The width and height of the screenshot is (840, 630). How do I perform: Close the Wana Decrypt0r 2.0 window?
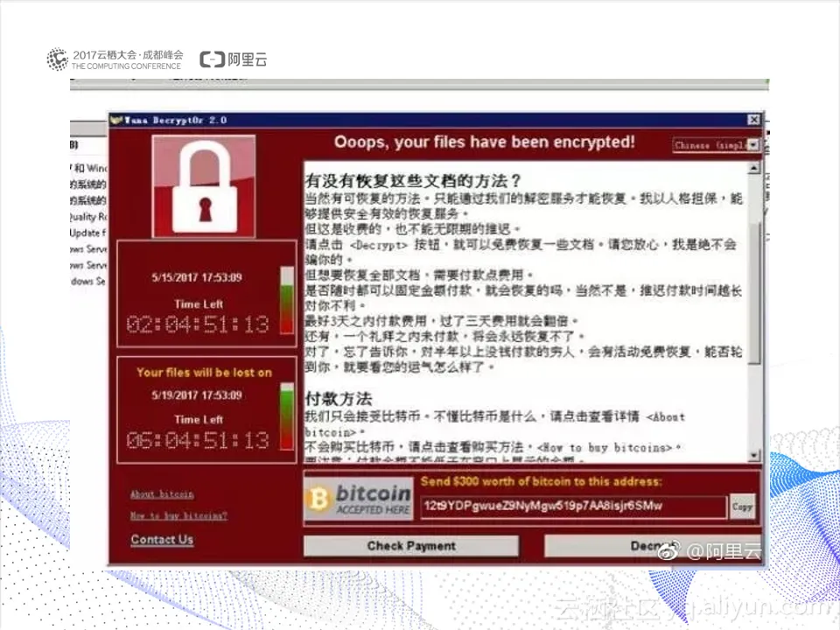click(x=753, y=120)
